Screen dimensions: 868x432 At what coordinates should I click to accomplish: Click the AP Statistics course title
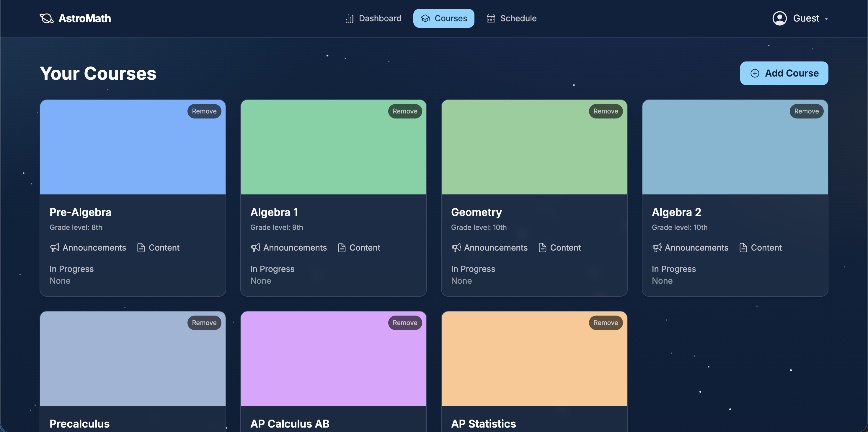(x=484, y=423)
